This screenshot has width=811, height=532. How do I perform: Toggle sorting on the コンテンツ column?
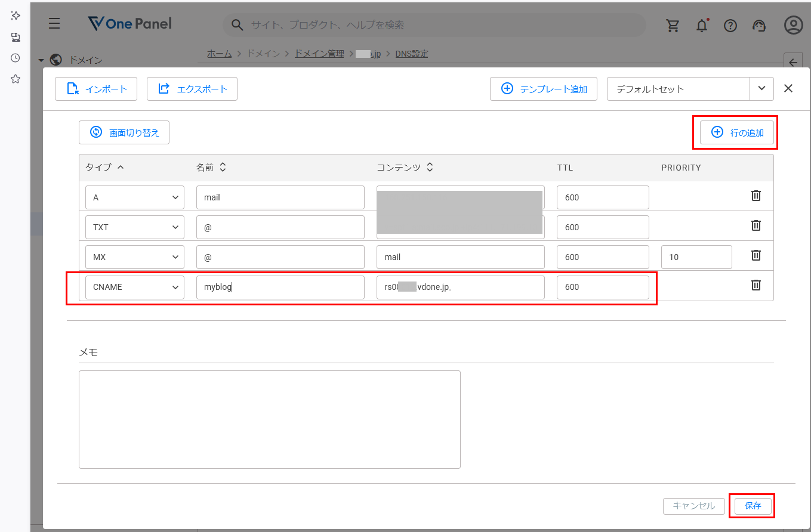[430, 167]
